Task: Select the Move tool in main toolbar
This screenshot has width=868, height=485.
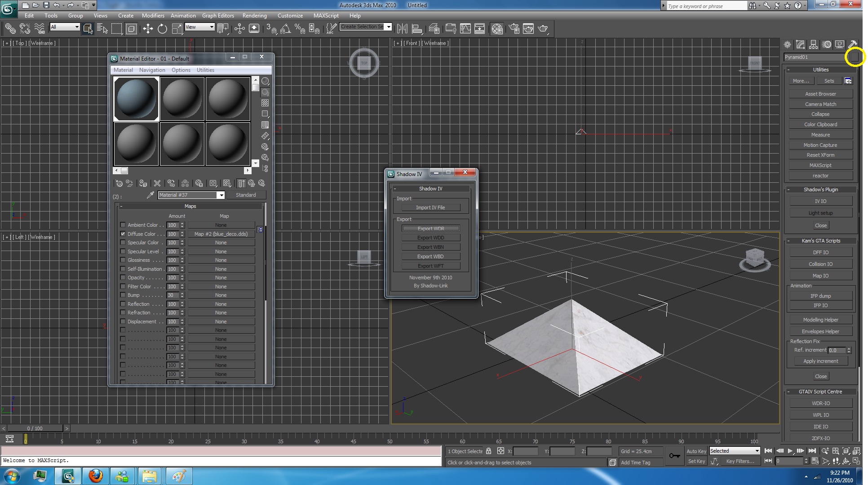Action: coord(148,29)
